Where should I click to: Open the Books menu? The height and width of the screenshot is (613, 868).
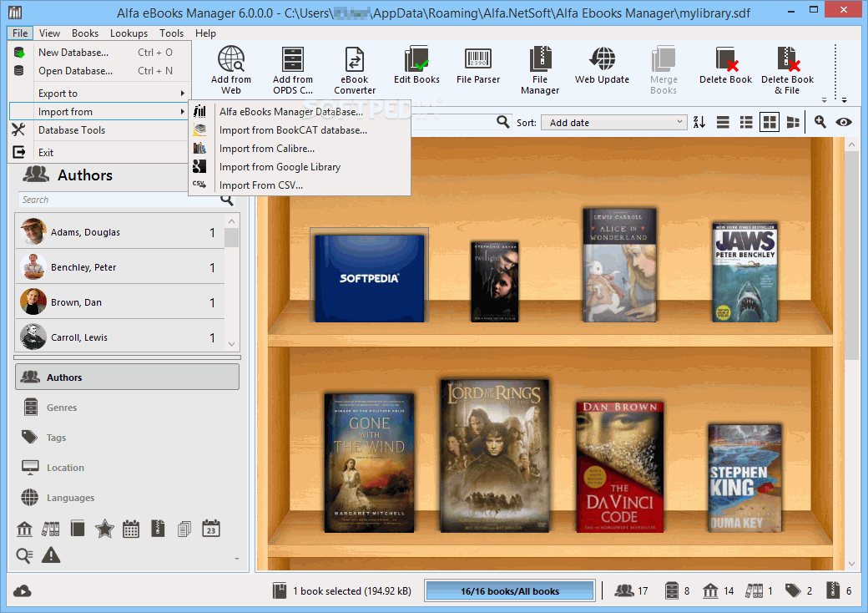click(84, 33)
